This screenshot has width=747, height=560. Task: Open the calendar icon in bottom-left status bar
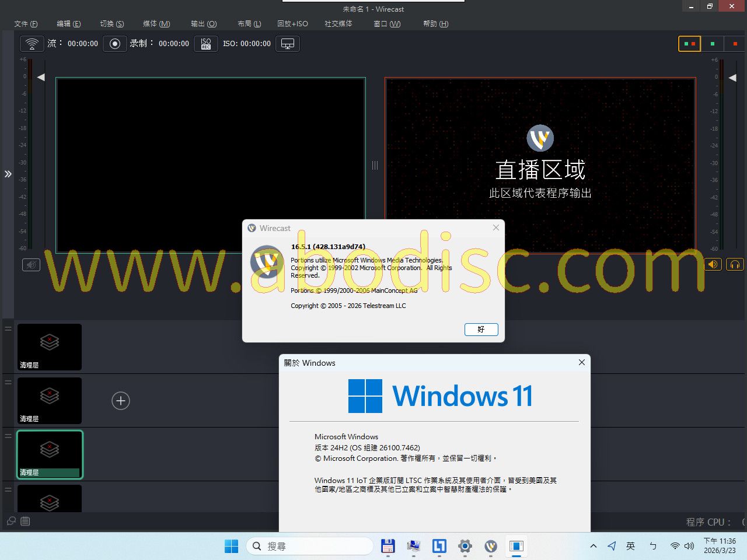[25, 521]
